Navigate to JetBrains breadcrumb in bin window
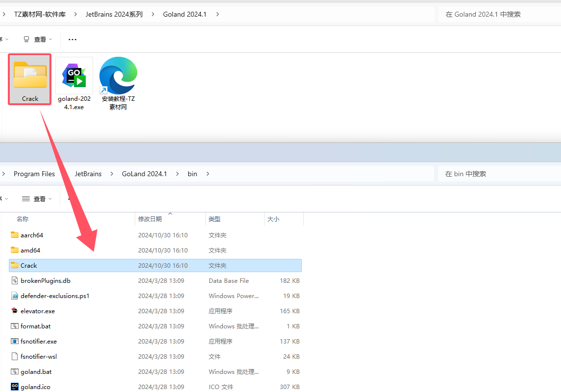The image size is (561, 392). point(88,174)
